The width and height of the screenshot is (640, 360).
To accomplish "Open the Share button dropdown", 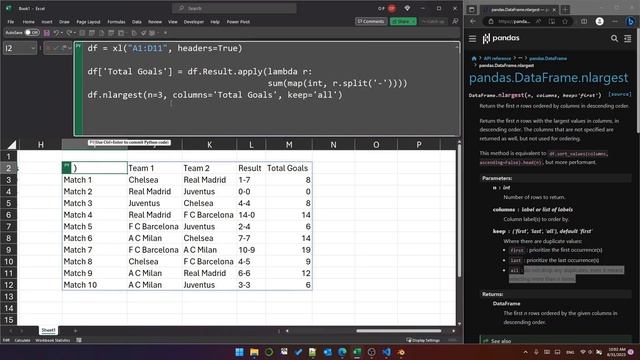I will pyautogui.click(x=414, y=21).
